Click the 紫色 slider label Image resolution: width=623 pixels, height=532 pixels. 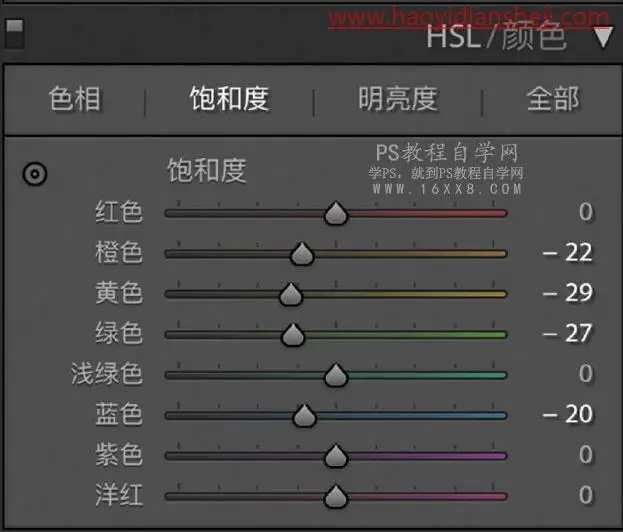pyautogui.click(x=119, y=455)
